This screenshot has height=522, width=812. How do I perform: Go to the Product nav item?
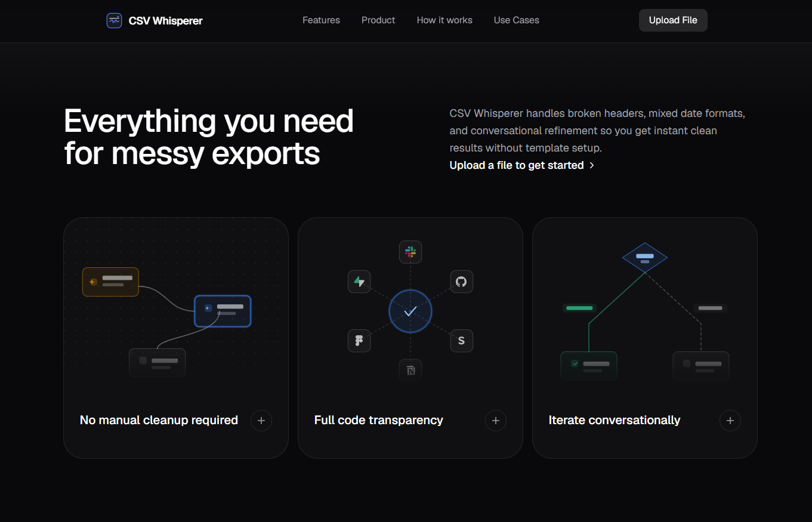pyautogui.click(x=378, y=20)
